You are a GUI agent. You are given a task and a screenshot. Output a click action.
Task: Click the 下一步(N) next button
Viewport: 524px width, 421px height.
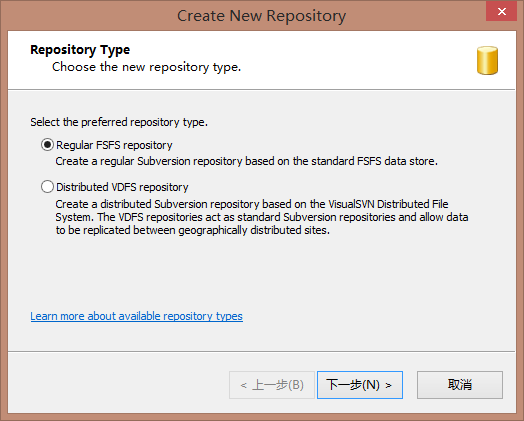coord(360,385)
